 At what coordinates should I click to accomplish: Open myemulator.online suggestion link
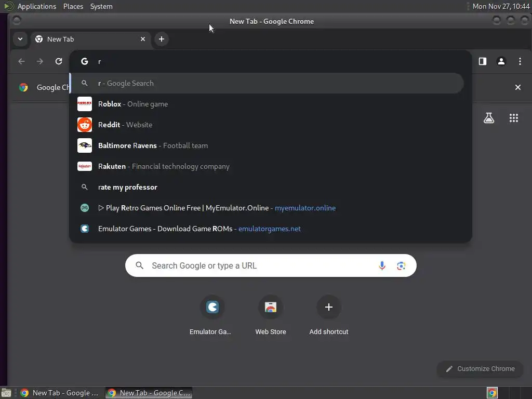point(305,208)
